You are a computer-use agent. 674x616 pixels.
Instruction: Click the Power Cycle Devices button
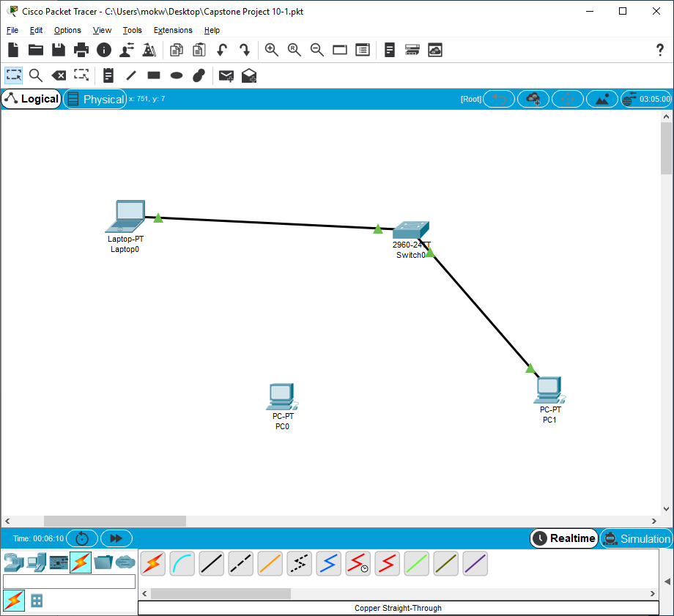click(x=81, y=538)
